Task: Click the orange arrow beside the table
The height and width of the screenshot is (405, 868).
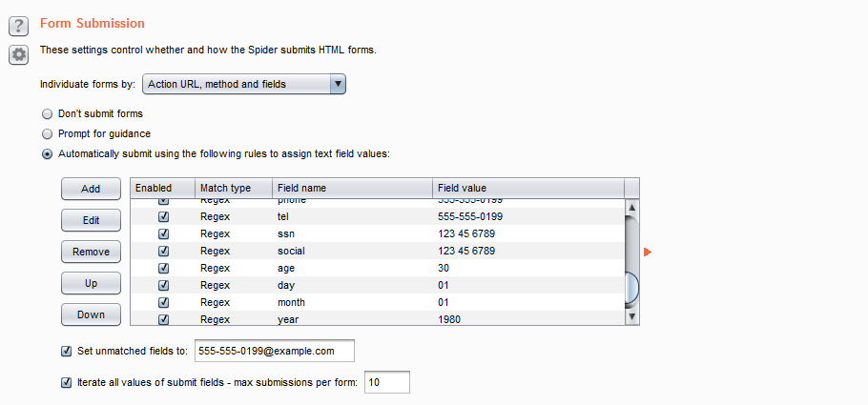Action: coord(649,252)
